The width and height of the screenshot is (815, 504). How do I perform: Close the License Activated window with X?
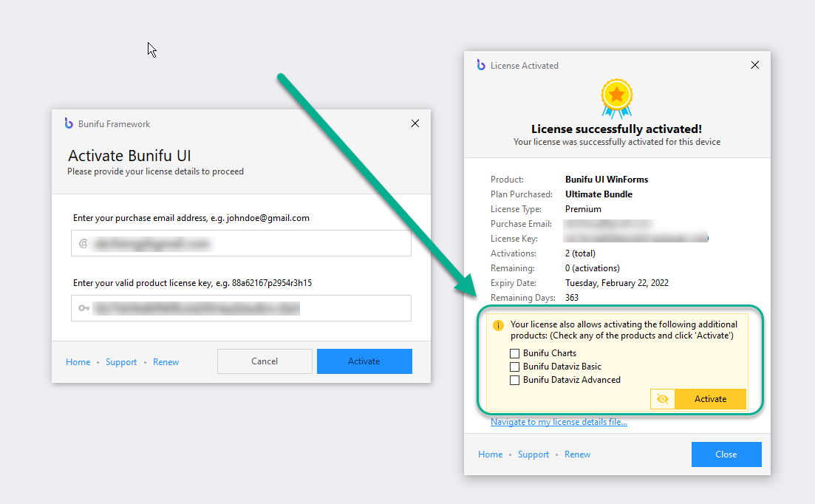(x=754, y=65)
